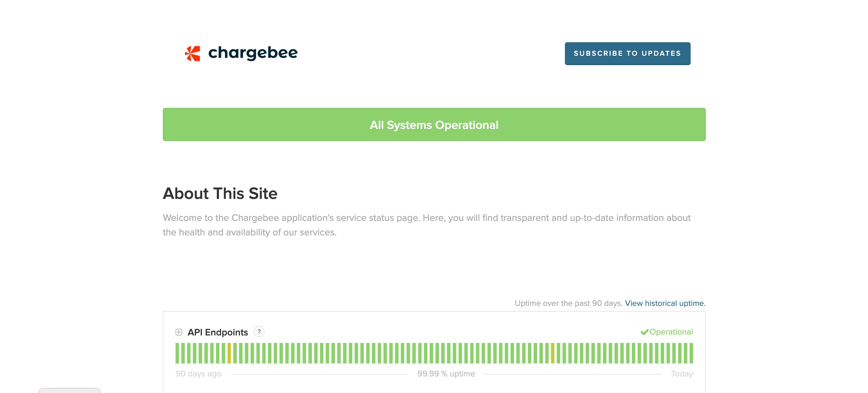Image resolution: width=868 pixels, height=393 pixels.
Task: Click the 99.99 % uptime label
Action: point(446,374)
